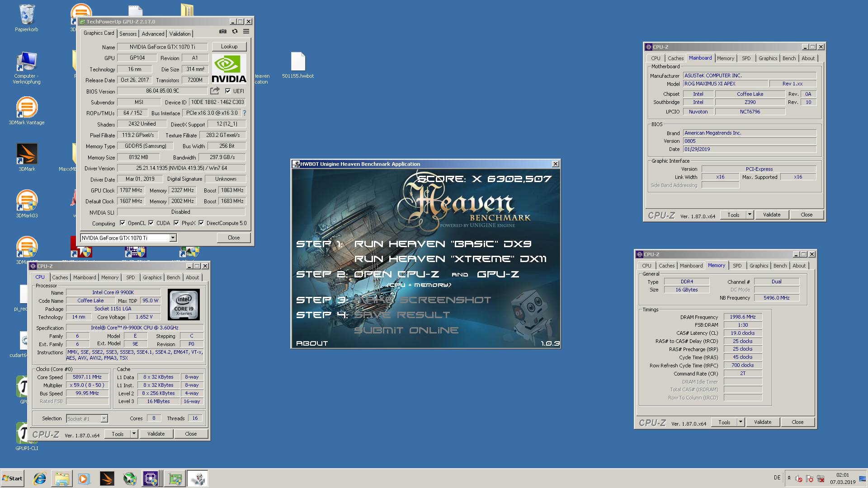Open Internet Explorer from the taskbar
868x488 pixels.
tap(40, 479)
